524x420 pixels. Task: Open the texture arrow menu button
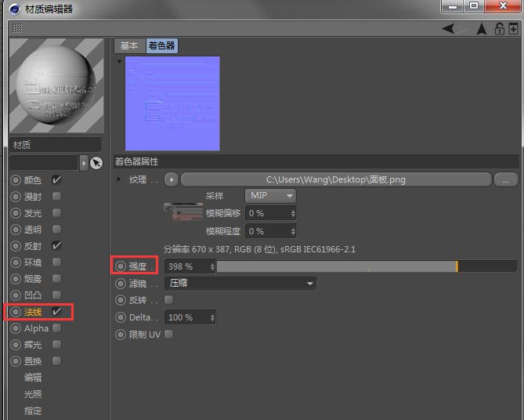[171, 179]
